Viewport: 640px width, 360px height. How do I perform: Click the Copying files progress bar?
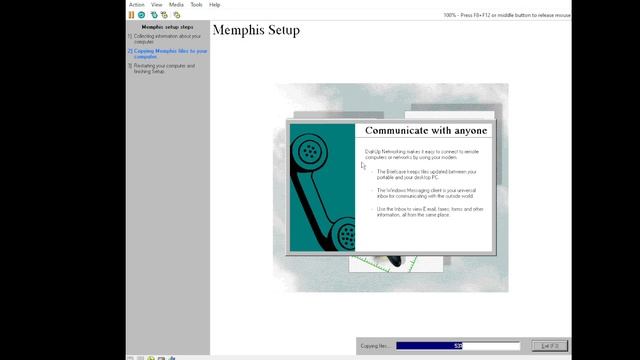(458, 346)
